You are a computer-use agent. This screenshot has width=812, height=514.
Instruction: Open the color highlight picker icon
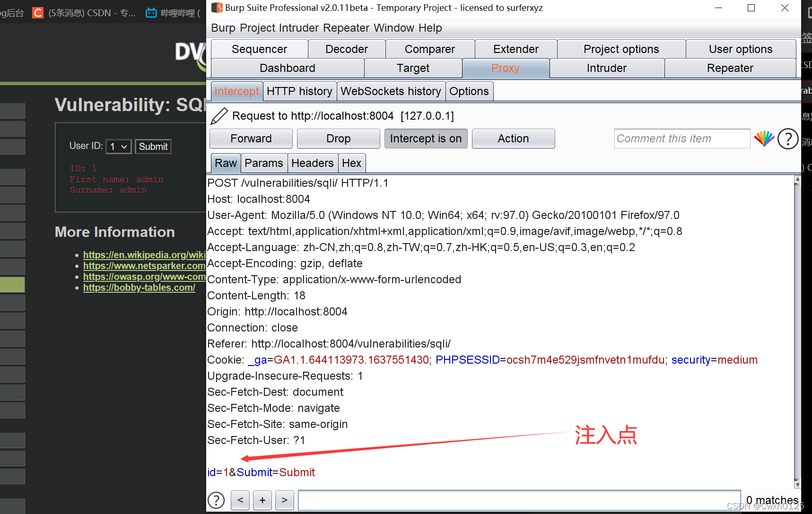tap(764, 139)
